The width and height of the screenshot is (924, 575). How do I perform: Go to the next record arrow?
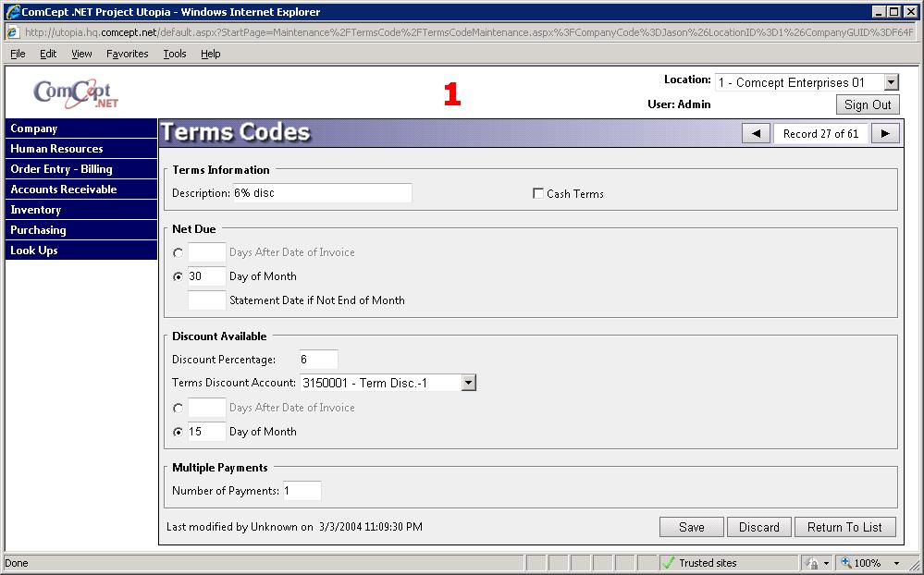point(885,134)
